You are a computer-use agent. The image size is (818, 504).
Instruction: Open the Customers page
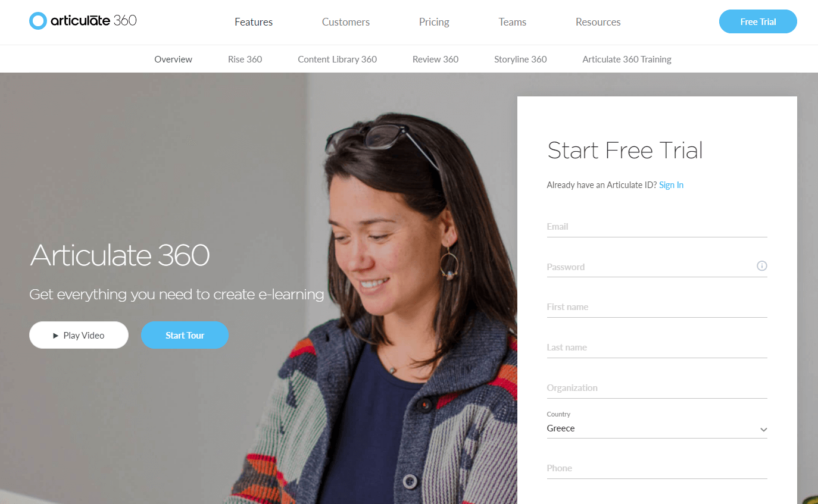click(x=346, y=22)
